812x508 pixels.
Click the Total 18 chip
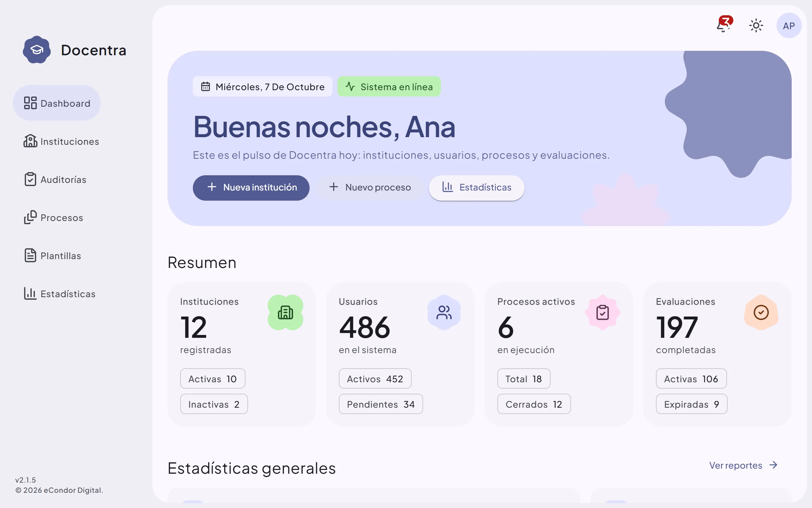pos(523,379)
